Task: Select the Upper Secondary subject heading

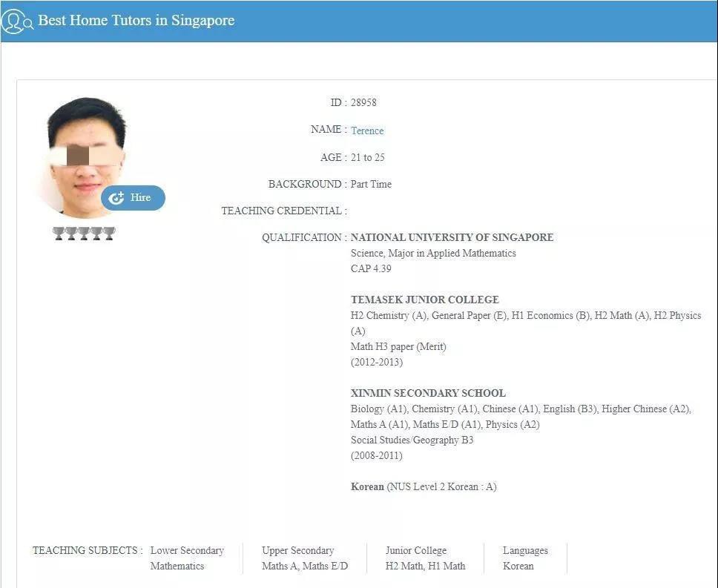Action: [297, 550]
